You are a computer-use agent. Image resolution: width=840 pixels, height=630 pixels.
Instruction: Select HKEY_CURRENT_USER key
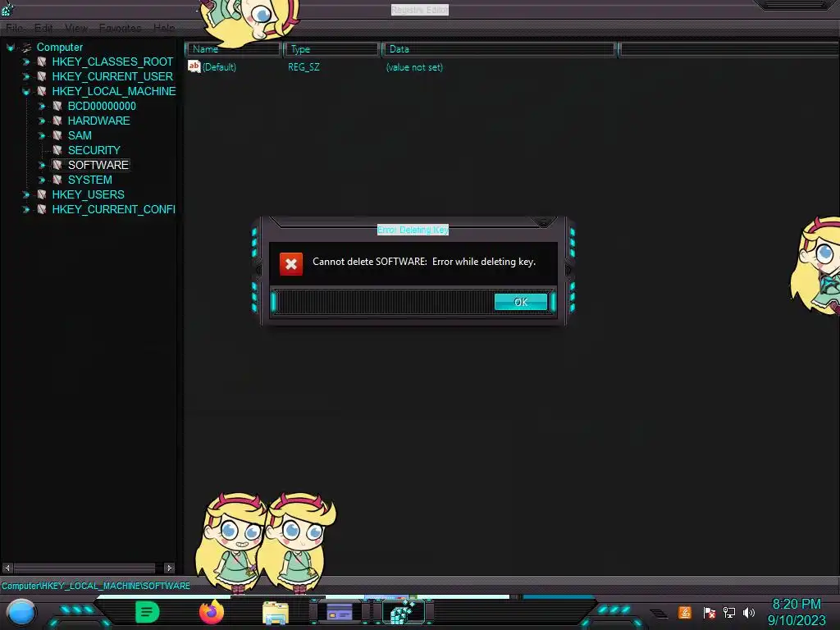click(112, 76)
